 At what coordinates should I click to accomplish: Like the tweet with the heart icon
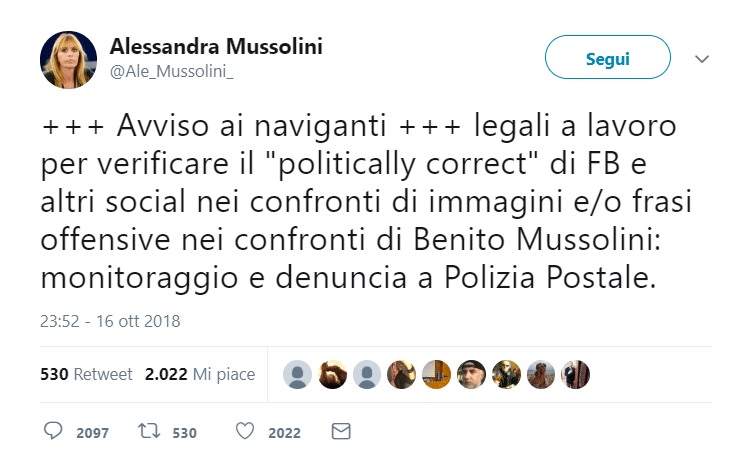tap(244, 432)
